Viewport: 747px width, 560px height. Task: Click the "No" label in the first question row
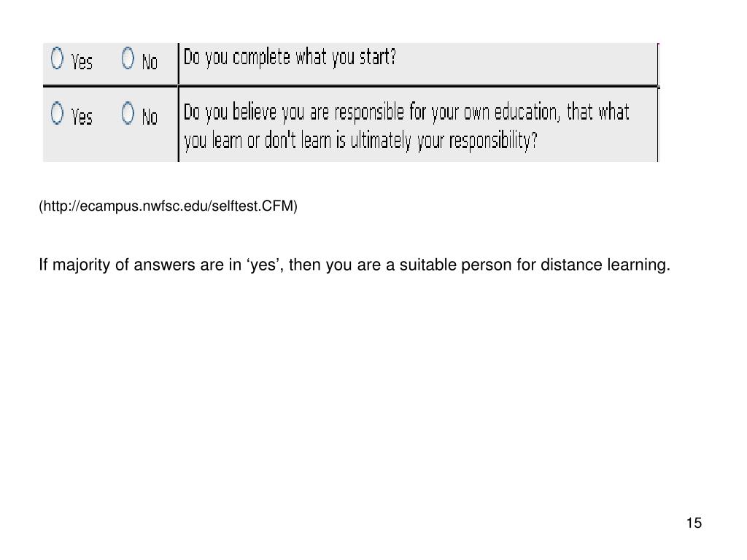point(150,61)
